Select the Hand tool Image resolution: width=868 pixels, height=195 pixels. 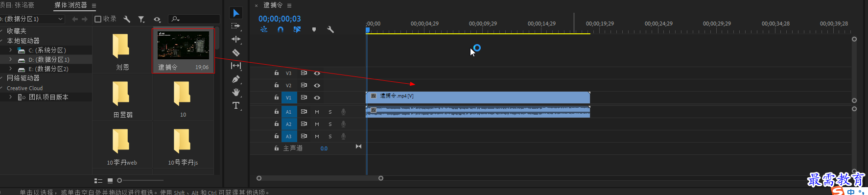pyautogui.click(x=236, y=92)
